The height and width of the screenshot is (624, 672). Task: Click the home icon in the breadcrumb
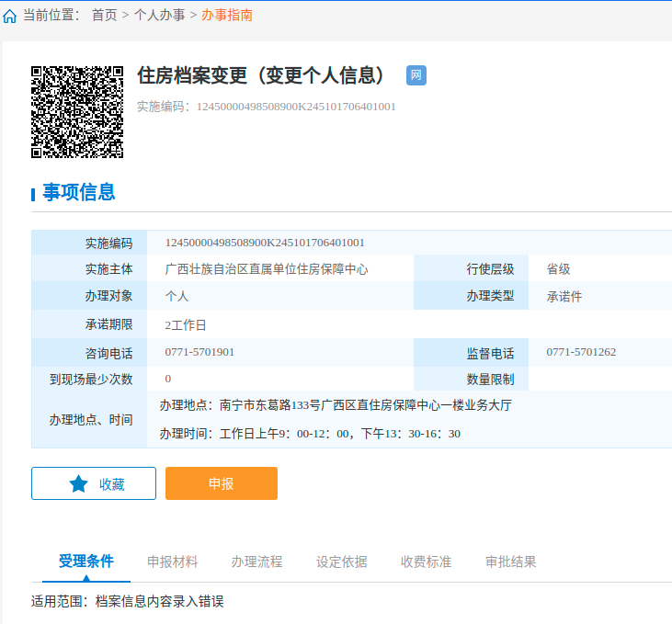click(10, 16)
